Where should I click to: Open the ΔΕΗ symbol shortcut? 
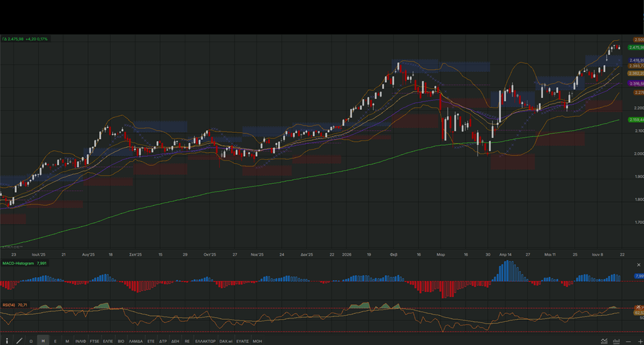176,341
